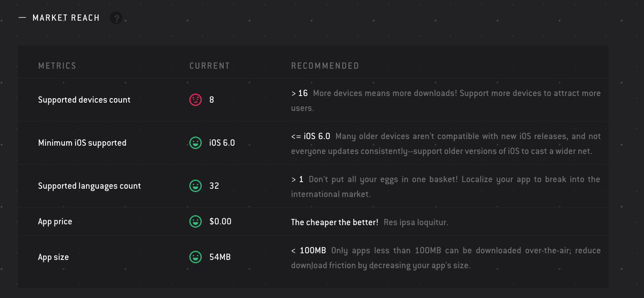Click the green smiley for Minimum iOS supported
The width and height of the screenshot is (644, 298).
196,143
